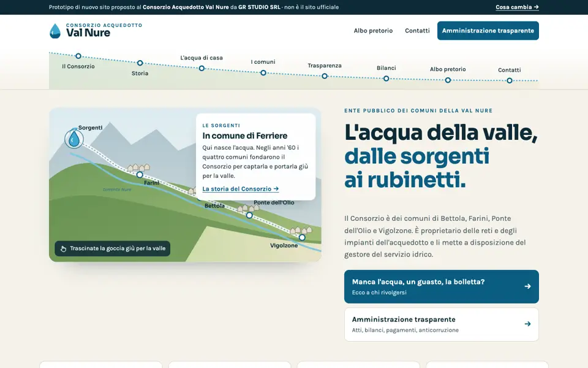The image size is (588, 368).
Task: Select the Il Consorzio pipeline node
Action: pos(78,56)
